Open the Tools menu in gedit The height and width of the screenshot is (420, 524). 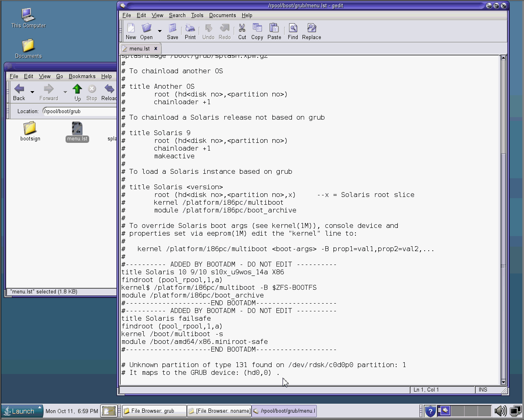197,15
